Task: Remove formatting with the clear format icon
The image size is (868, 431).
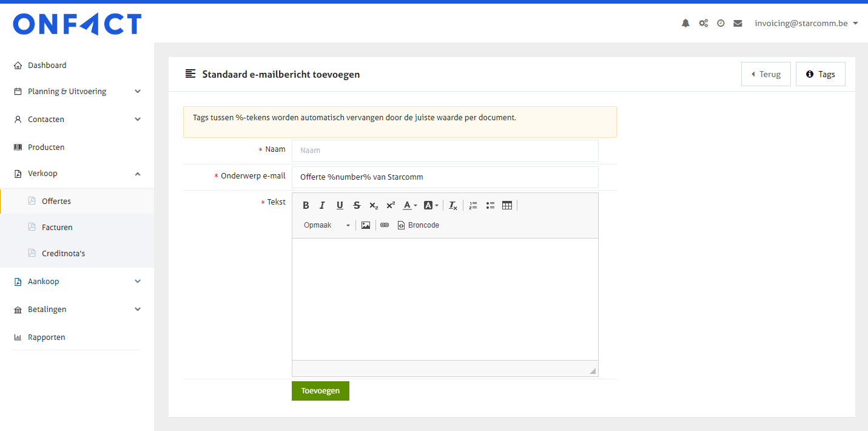Action: tap(453, 206)
